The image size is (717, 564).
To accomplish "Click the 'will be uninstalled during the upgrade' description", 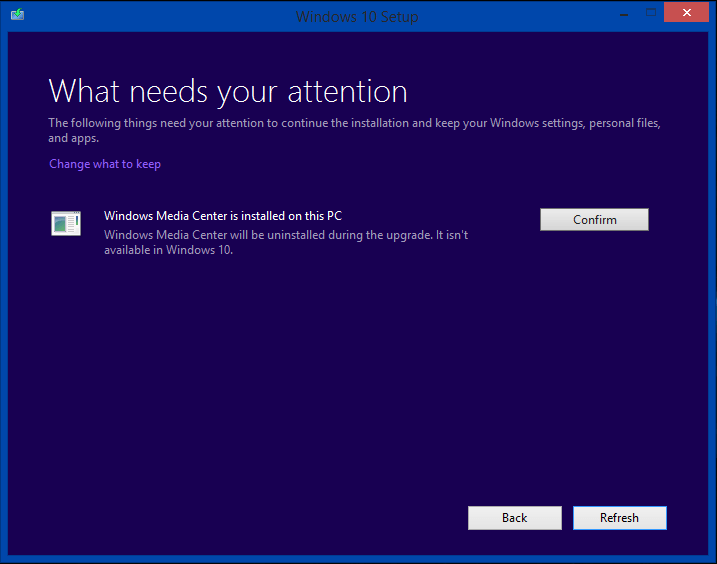I will (286, 242).
